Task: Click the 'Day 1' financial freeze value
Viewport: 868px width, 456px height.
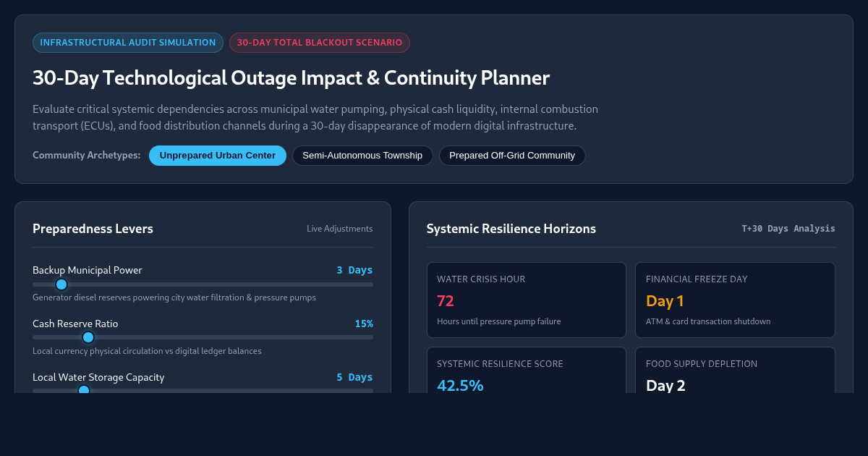Action: point(665,301)
